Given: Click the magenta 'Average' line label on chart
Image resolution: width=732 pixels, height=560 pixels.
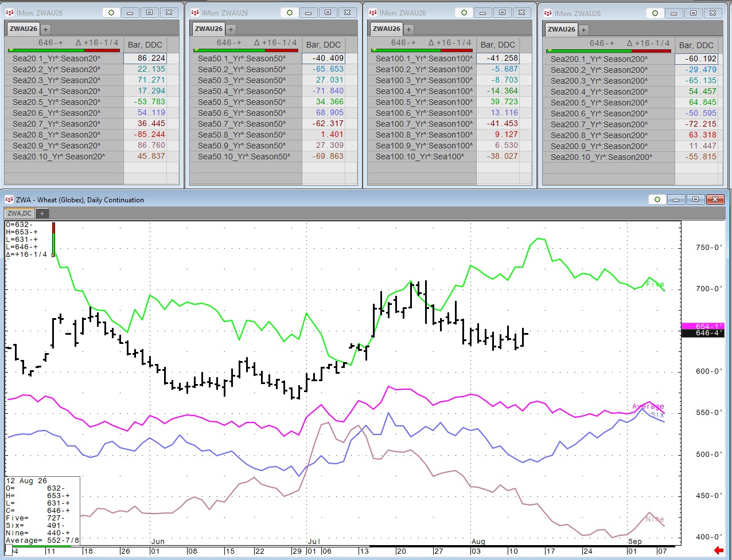Looking at the screenshot, I should (648, 406).
